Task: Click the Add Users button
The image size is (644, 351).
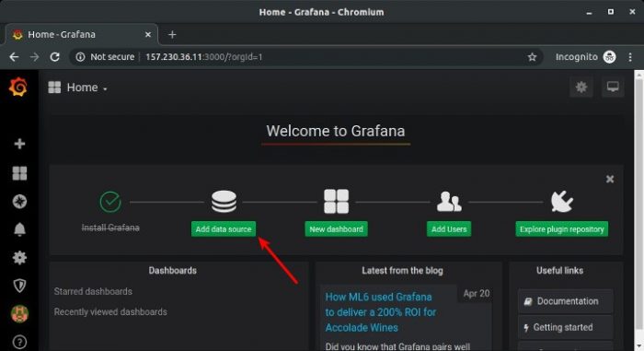Action: pyautogui.click(x=449, y=229)
